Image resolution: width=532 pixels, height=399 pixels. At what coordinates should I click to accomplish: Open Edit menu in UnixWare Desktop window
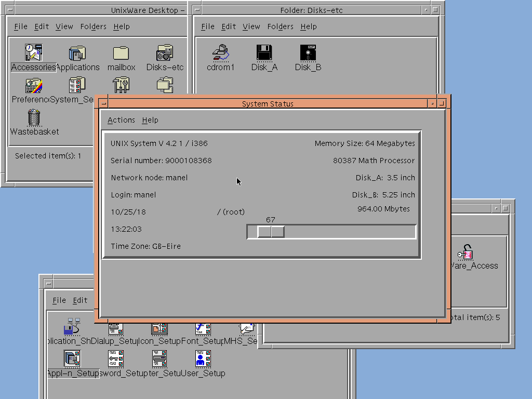pyautogui.click(x=42, y=26)
